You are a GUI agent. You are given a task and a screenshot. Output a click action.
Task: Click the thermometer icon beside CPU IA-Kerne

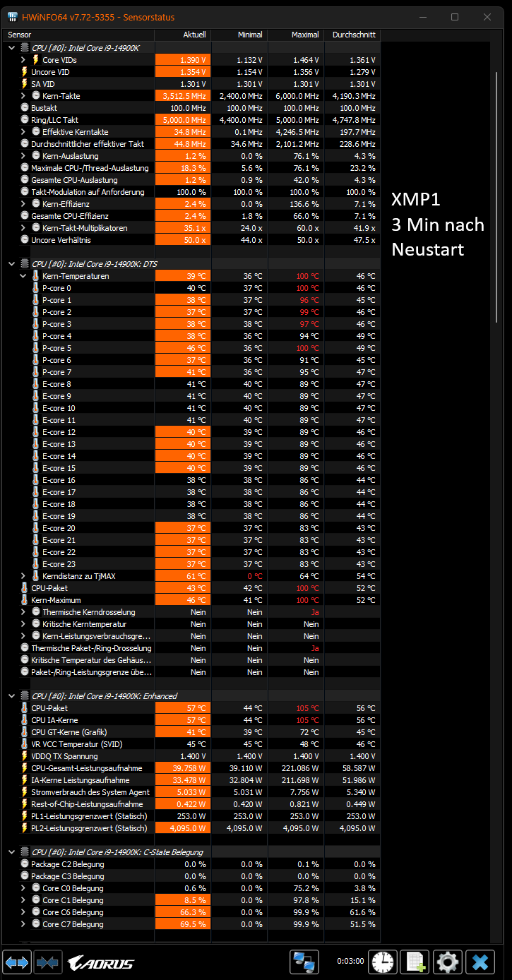coord(25,720)
